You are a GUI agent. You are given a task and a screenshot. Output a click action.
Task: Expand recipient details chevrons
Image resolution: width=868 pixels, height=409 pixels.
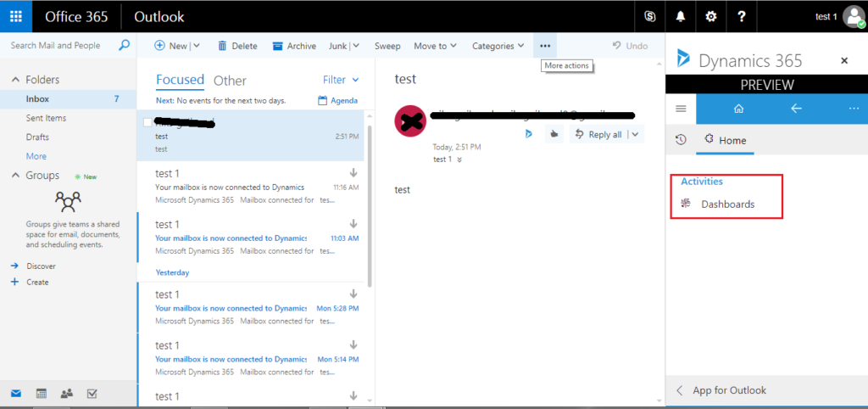coord(459,160)
